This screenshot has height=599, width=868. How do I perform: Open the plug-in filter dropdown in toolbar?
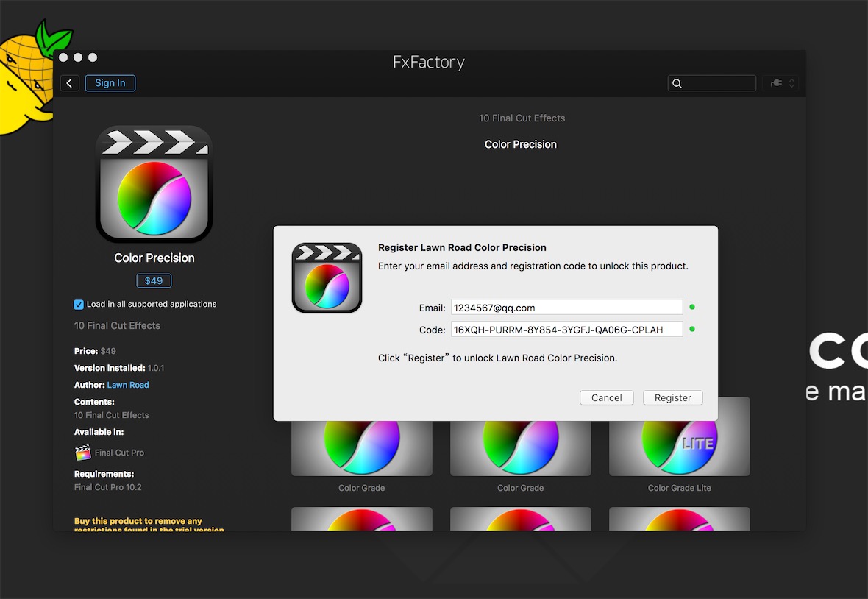781,83
